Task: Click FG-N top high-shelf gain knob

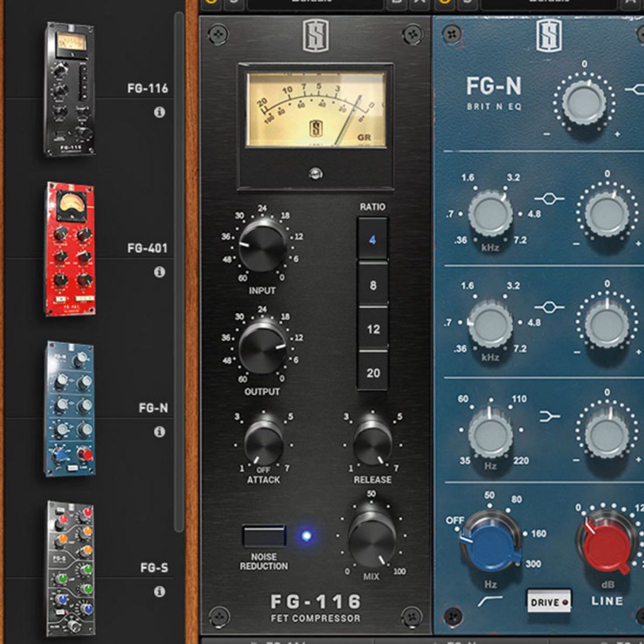Action: (x=584, y=102)
